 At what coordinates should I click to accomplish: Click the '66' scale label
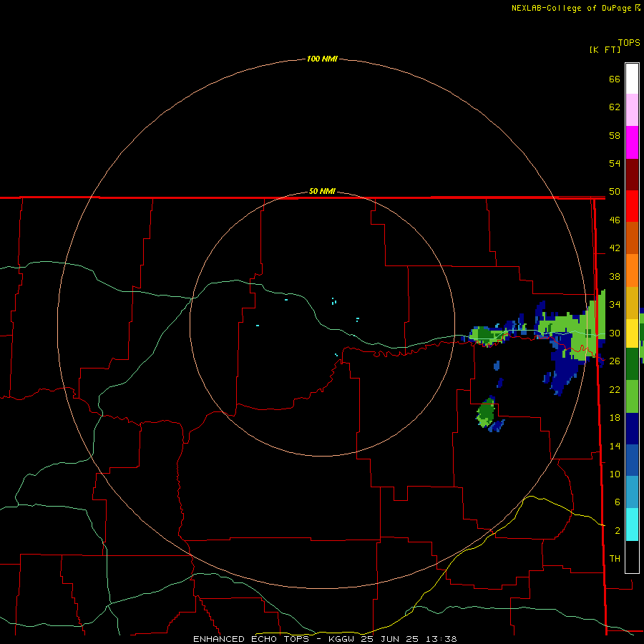(615, 79)
